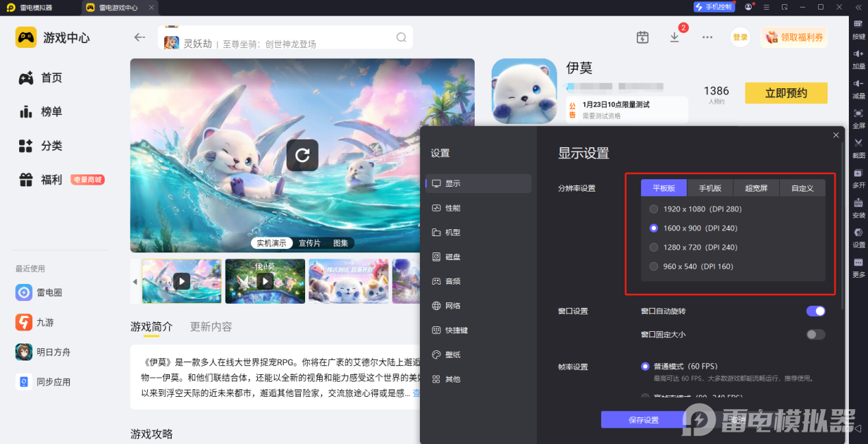Open 九游 from recently used

[35, 322]
